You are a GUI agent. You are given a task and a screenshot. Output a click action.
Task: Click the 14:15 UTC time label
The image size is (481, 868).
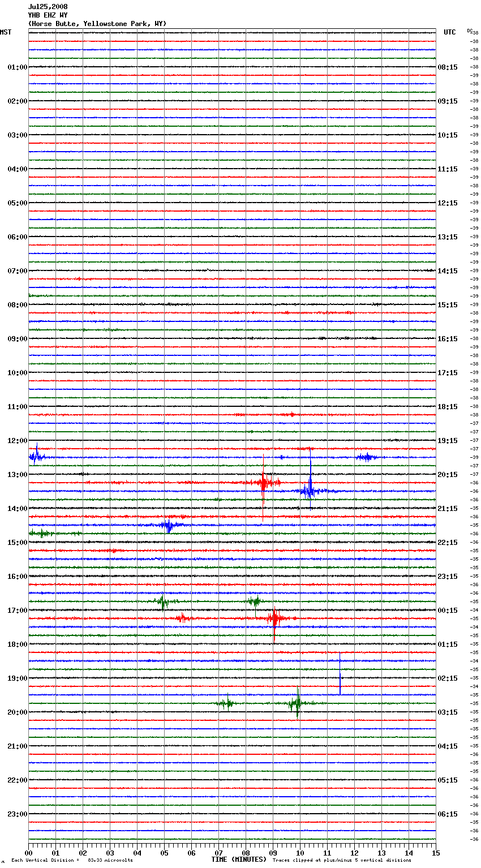point(448,271)
